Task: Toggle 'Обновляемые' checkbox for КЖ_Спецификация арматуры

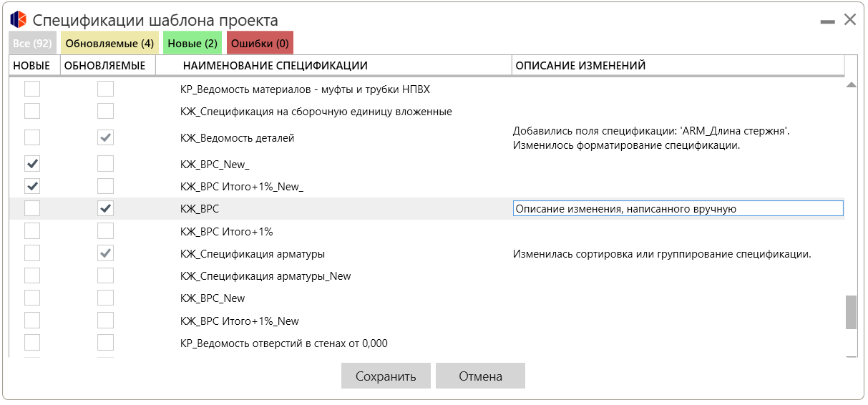Action: pos(105,253)
